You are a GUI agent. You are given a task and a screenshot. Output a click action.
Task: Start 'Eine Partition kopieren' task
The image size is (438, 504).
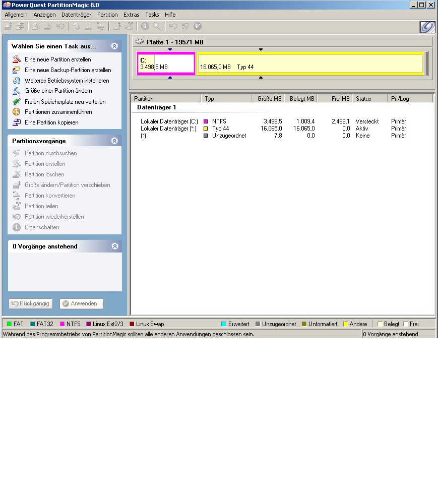(51, 122)
